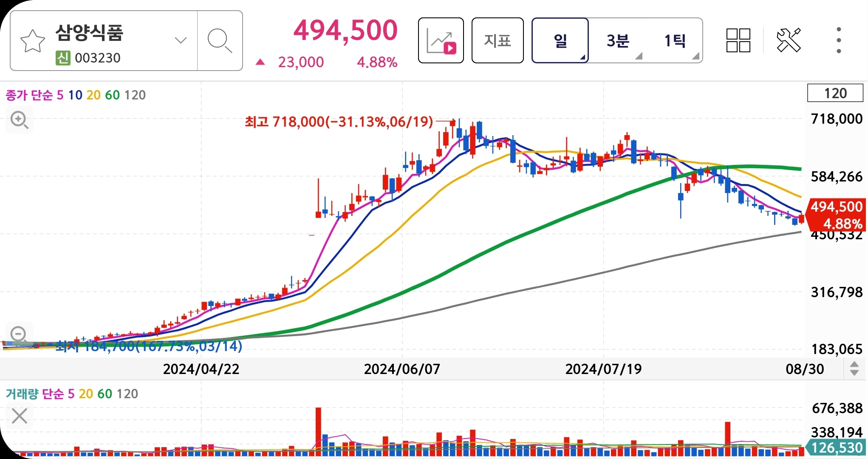This screenshot has height=459, width=868.
Task: Adjust chart height with up-down stepper
Action: point(854,368)
